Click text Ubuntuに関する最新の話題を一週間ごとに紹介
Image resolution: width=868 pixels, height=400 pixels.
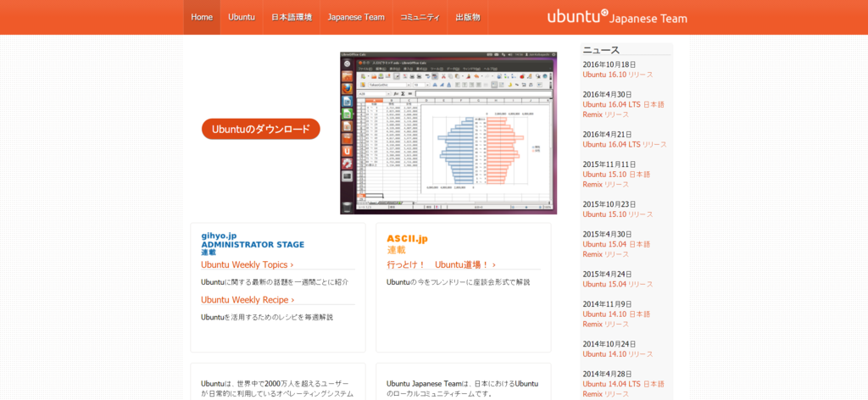click(x=275, y=282)
